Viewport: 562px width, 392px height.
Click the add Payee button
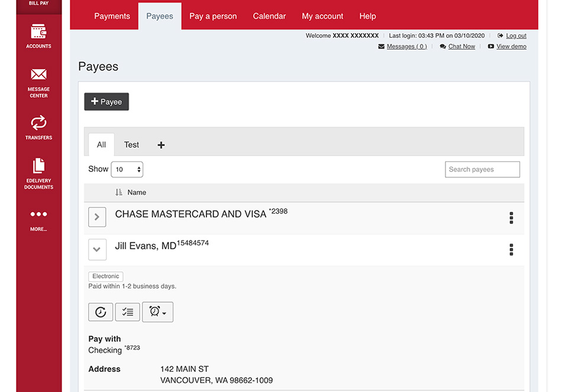[x=106, y=102]
